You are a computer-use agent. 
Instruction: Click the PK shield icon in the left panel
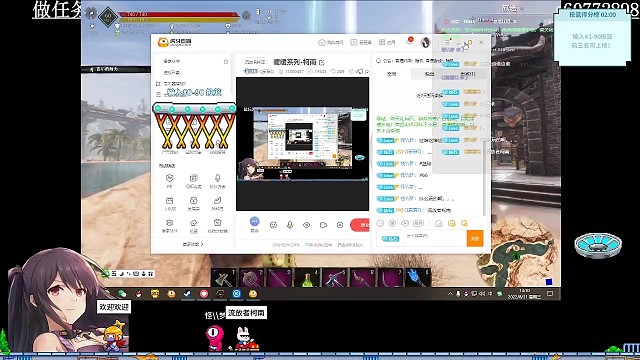[x=169, y=178]
